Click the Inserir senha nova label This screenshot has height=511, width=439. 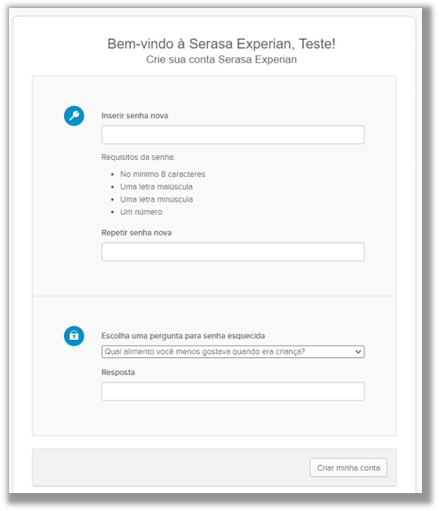click(x=135, y=116)
